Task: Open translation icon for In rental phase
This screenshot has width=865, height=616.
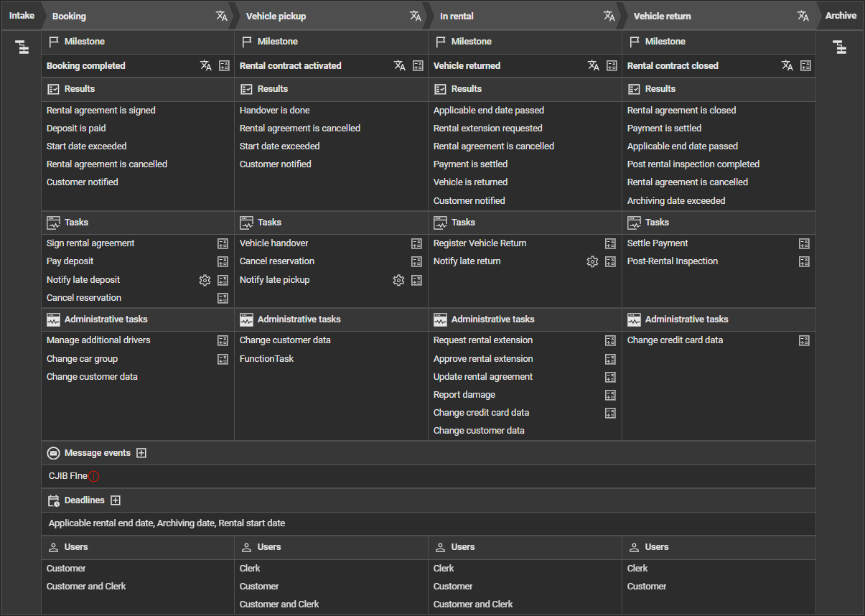Action: click(x=609, y=16)
